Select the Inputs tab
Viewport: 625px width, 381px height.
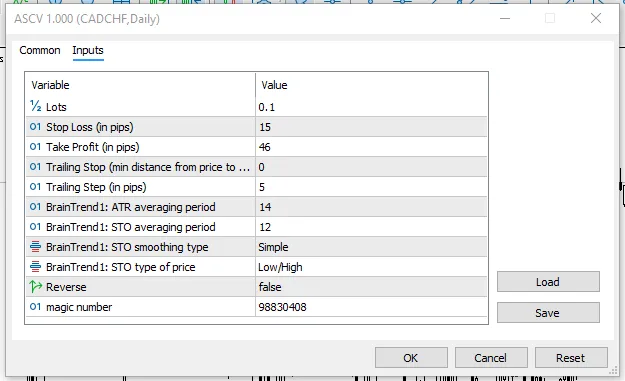88,50
